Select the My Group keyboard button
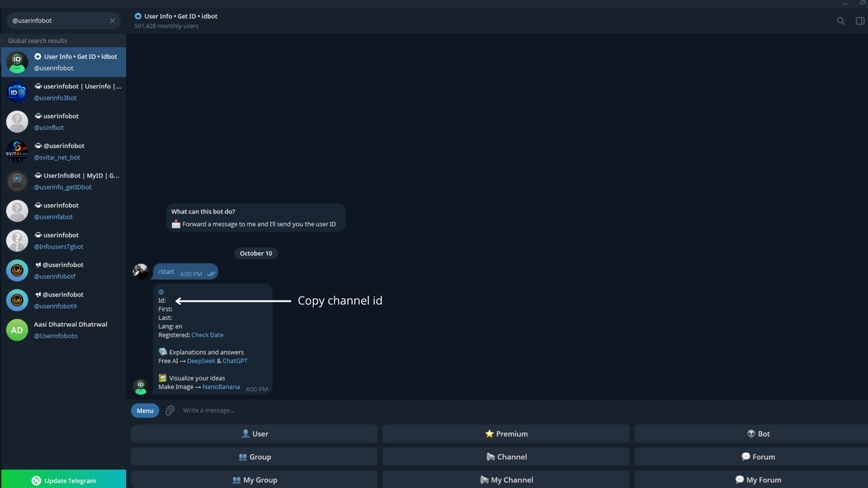Image resolution: width=868 pixels, height=488 pixels. point(254,479)
